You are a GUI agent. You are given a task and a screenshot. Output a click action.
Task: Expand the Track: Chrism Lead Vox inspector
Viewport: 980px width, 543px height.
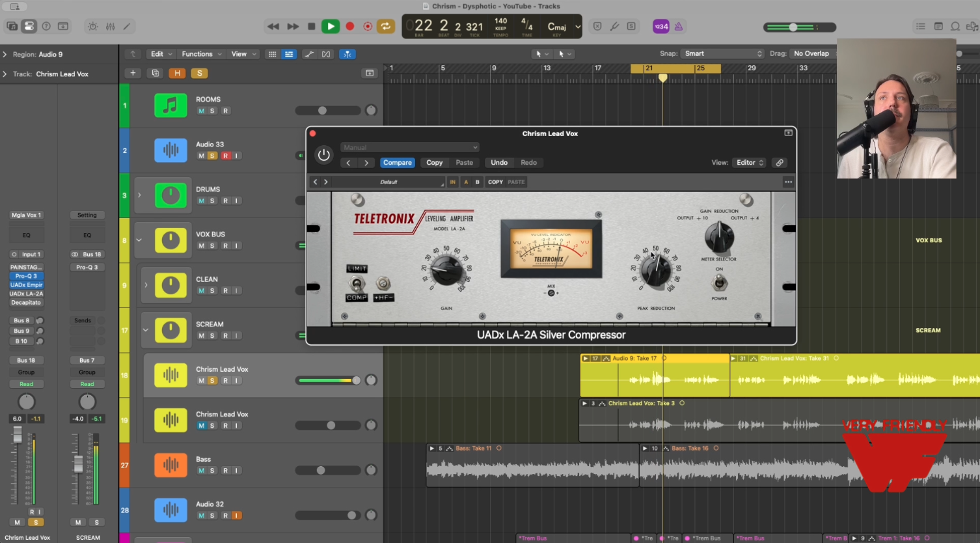tap(5, 74)
